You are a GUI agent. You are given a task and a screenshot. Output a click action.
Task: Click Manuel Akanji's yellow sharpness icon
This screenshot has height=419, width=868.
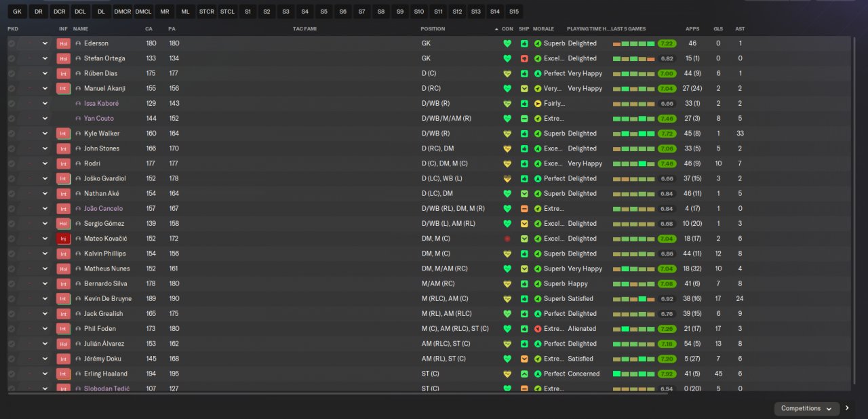pos(524,88)
